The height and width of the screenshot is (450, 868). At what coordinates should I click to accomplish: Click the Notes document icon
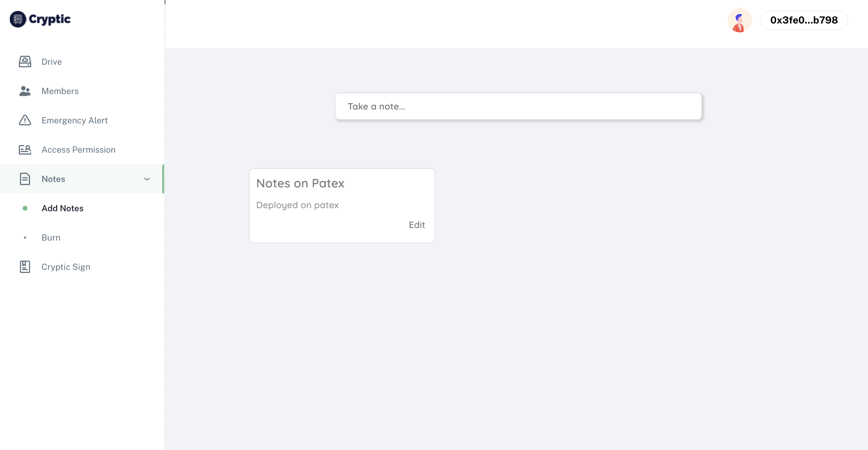coord(25,179)
